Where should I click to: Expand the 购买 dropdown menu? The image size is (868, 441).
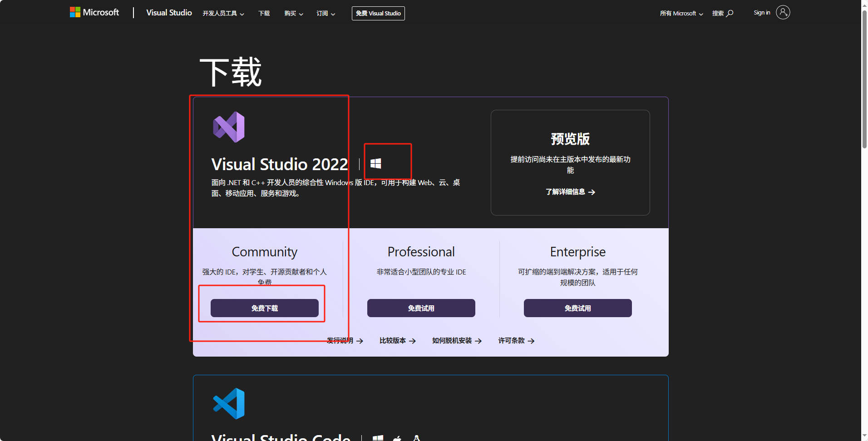tap(294, 14)
